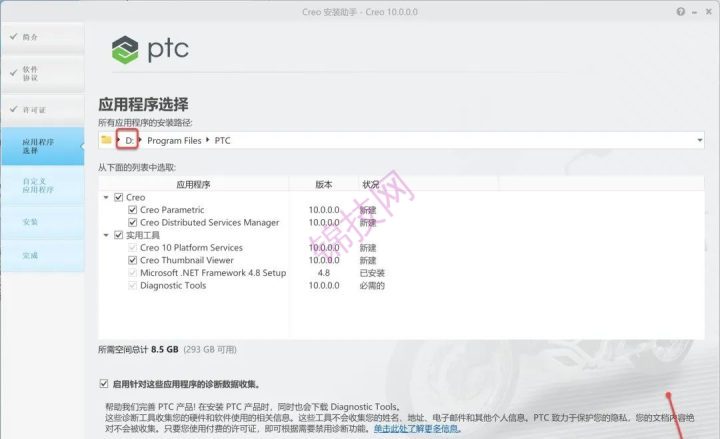Viewport: 720px width, 439px height.
Task: Click the 必需的 status text
Action: pos(372,285)
